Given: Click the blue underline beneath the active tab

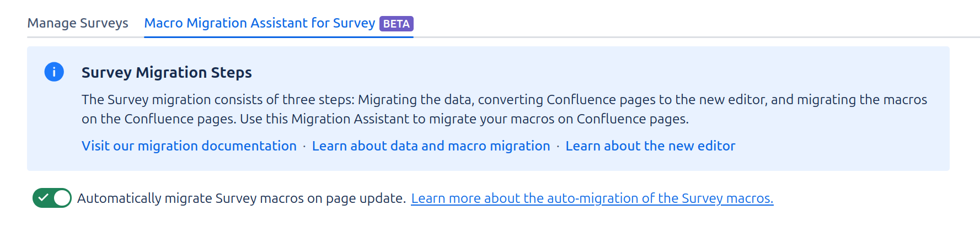Looking at the screenshot, I should click(x=279, y=37).
